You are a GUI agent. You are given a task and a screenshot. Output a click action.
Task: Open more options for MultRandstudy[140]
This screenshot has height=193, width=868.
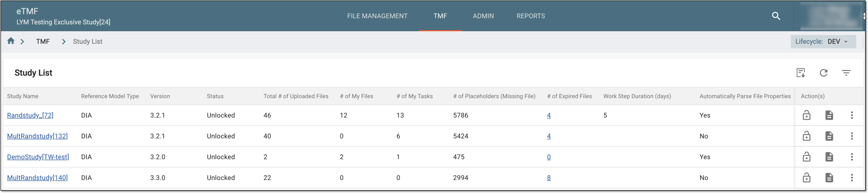pyautogui.click(x=852, y=178)
